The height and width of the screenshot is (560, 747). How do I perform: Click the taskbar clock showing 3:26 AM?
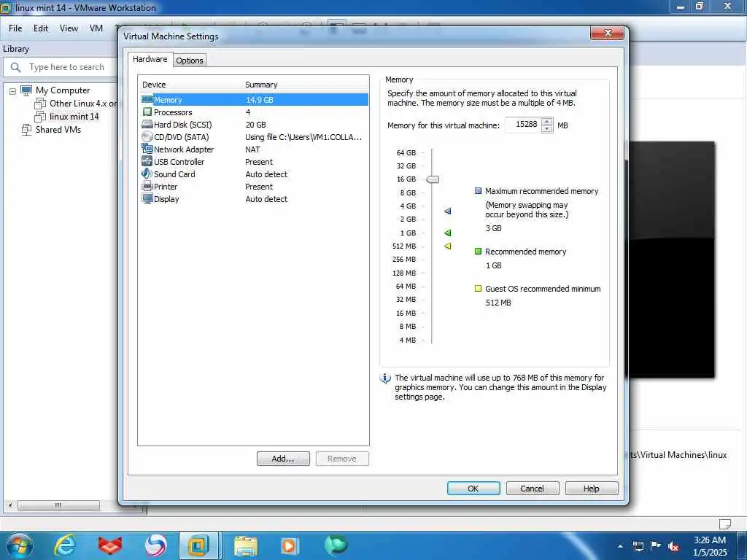(710, 546)
